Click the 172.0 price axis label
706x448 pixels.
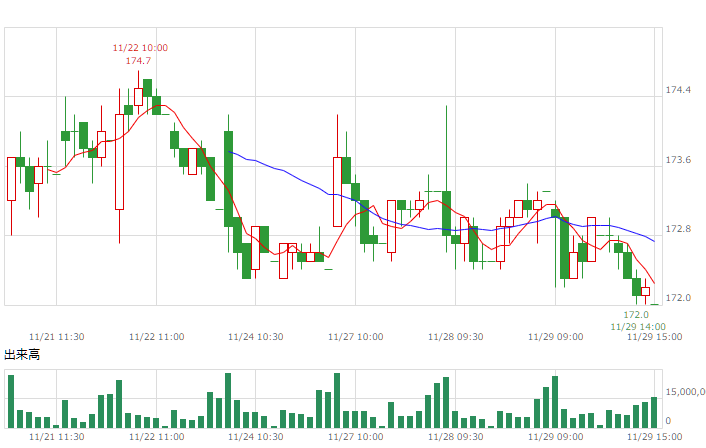coord(678,298)
